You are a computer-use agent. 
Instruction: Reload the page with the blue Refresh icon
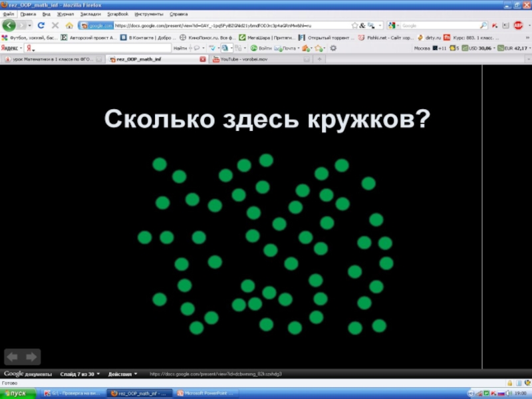tap(41, 25)
